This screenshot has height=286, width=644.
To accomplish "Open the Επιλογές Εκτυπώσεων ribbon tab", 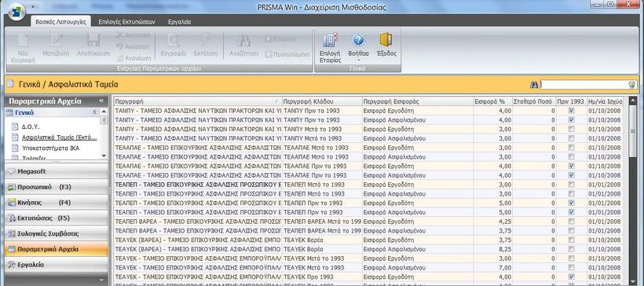I will (127, 22).
